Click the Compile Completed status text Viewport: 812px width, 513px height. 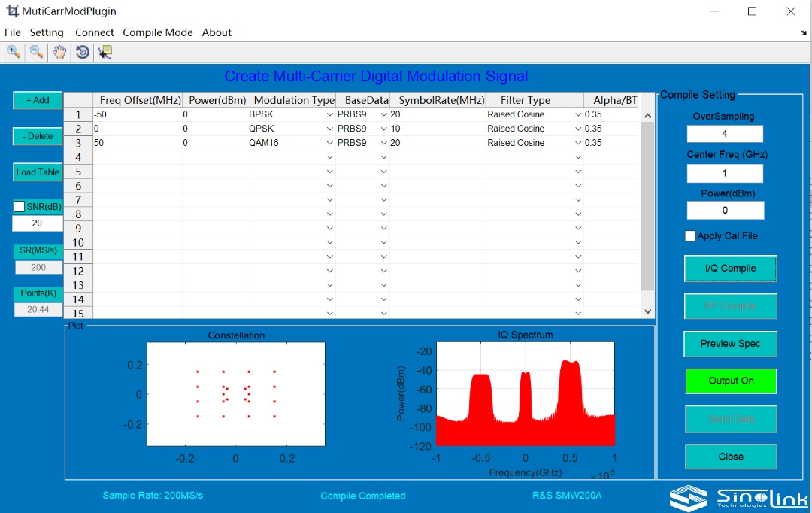(x=363, y=496)
